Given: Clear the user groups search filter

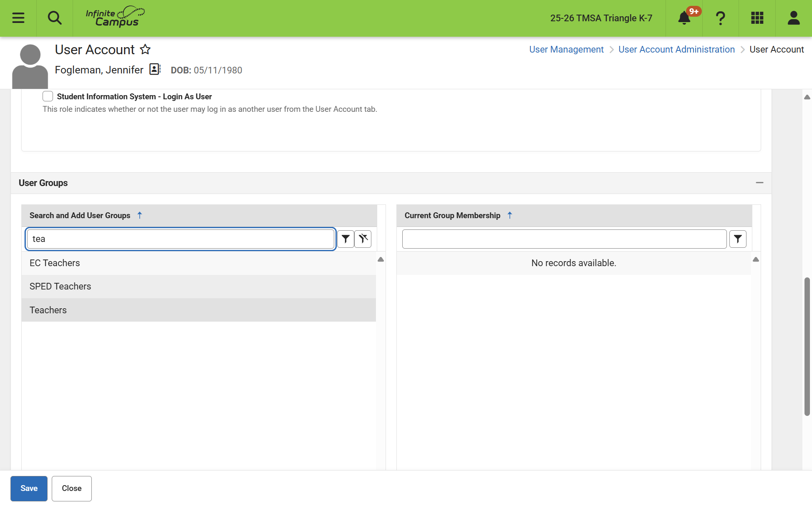Looking at the screenshot, I should (363, 239).
